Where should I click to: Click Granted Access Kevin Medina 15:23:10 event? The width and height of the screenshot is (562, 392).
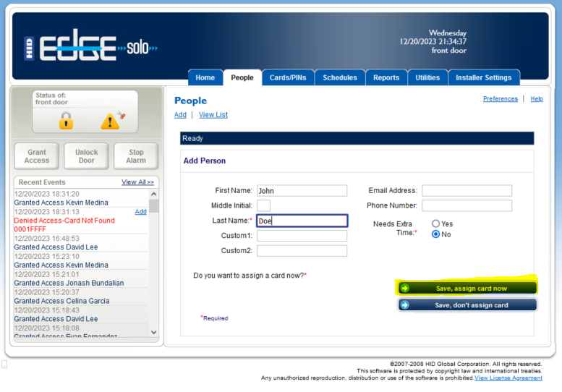pos(61,265)
